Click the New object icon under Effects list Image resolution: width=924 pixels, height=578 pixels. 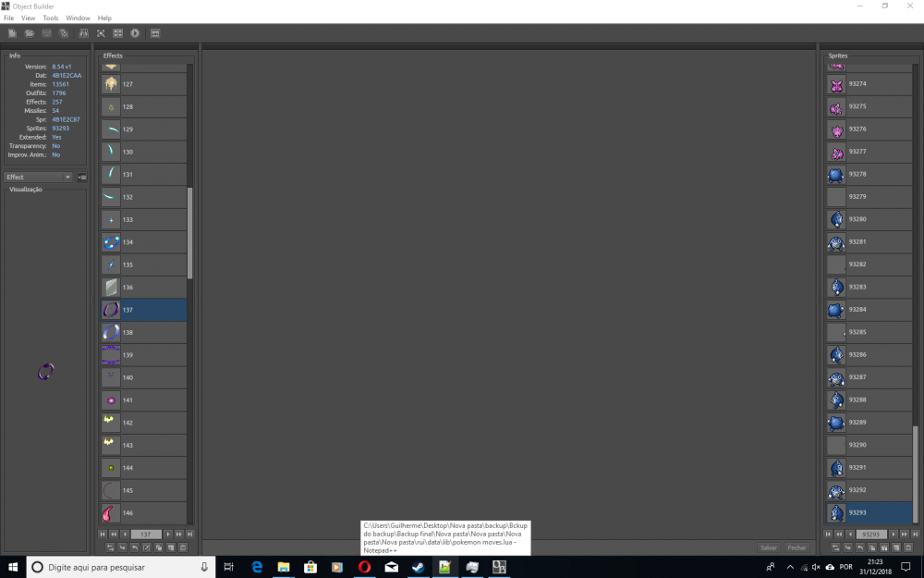click(x=171, y=547)
